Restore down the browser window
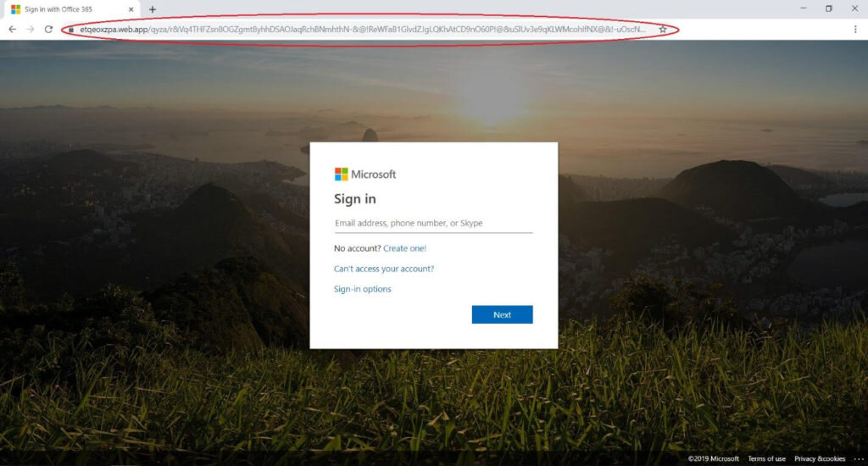 [829, 8]
